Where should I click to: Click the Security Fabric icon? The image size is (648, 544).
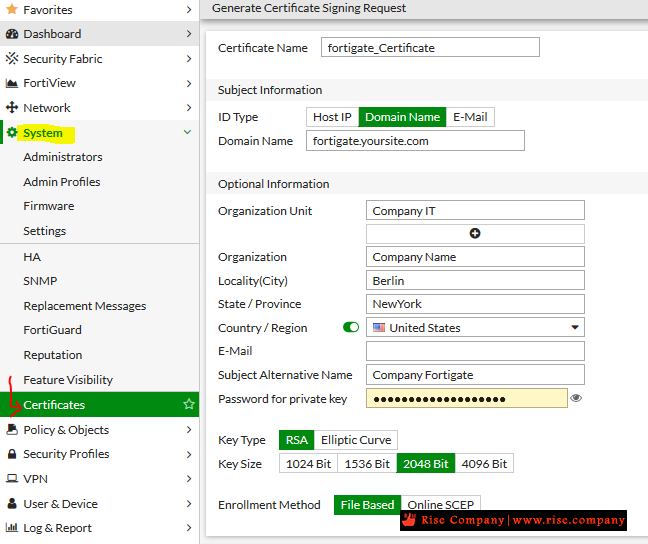pos(12,59)
